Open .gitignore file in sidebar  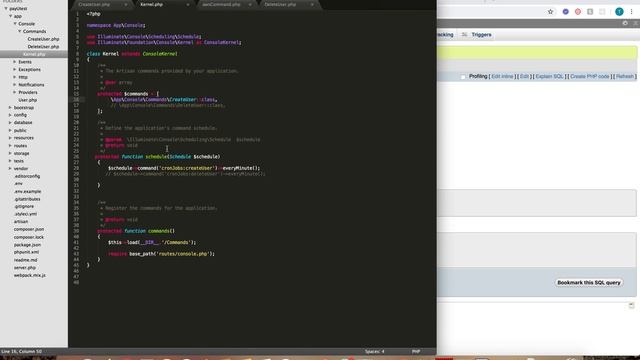point(24,207)
